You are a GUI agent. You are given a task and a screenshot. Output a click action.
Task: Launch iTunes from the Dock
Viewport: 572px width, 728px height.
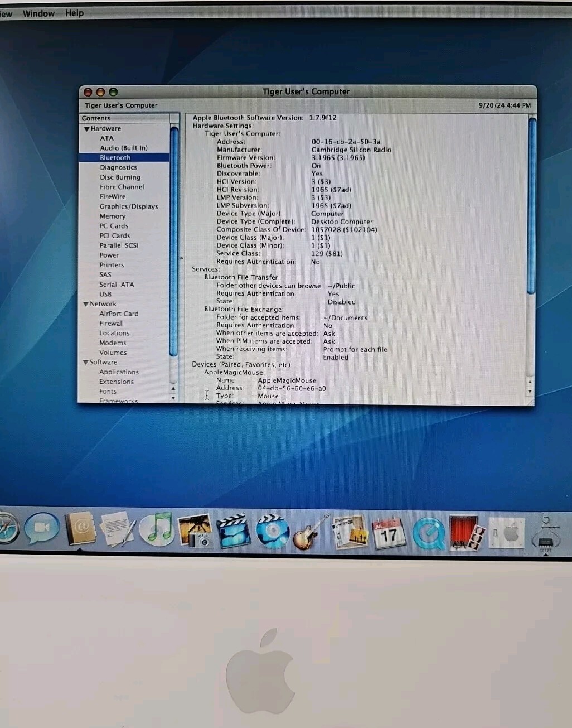tap(157, 529)
